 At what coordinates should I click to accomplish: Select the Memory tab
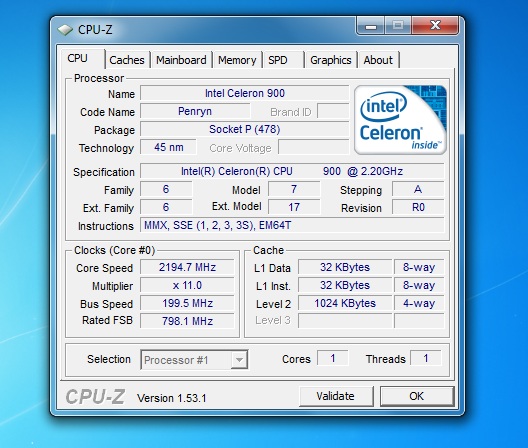coord(237,60)
